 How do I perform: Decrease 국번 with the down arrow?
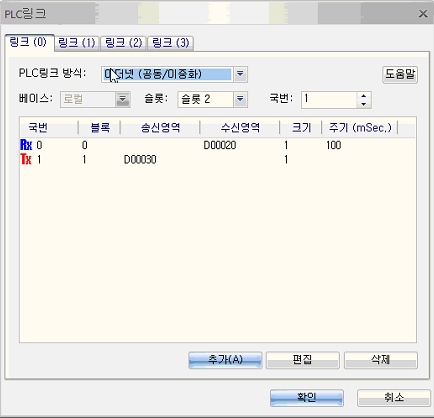pyautogui.click(x=364, y=104)
